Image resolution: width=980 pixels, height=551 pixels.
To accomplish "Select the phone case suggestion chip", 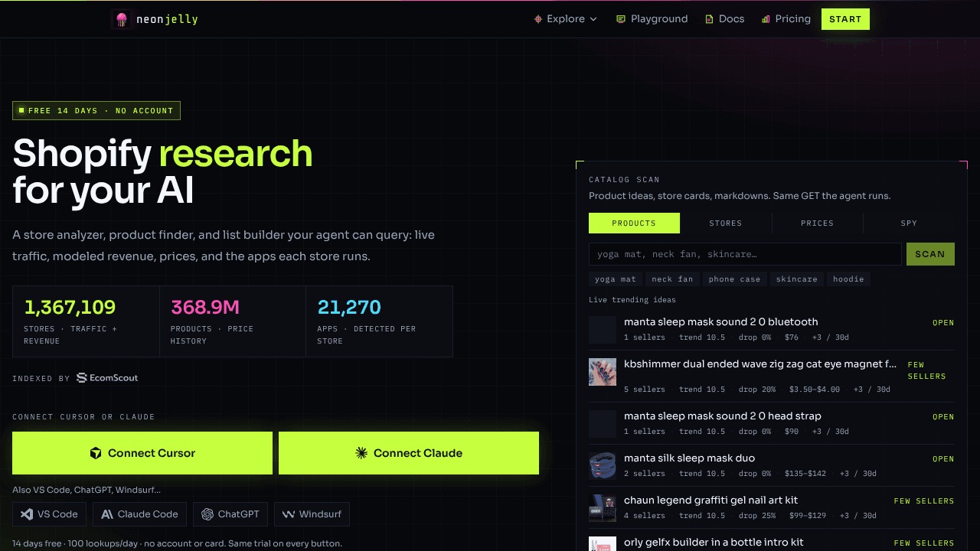I will point(734,279).
